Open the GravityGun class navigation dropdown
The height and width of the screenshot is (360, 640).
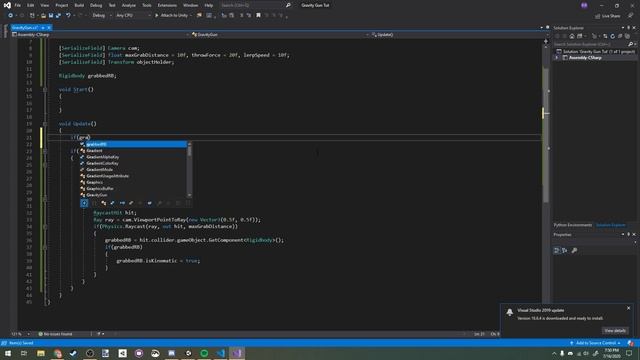(x=280, y=35)
